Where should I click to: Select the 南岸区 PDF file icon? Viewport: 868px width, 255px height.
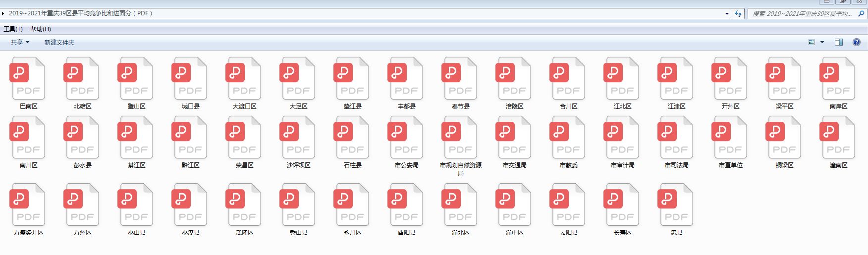point(838,78)
